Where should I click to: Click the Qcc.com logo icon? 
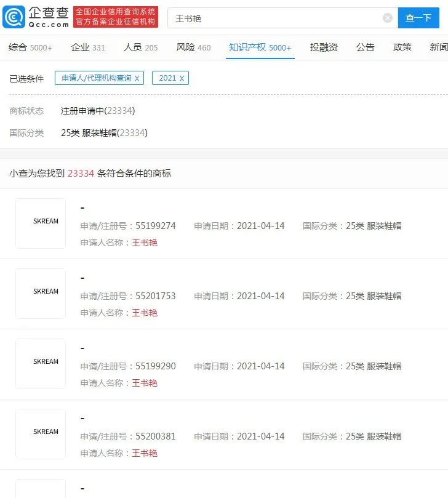tap(14, 17)
